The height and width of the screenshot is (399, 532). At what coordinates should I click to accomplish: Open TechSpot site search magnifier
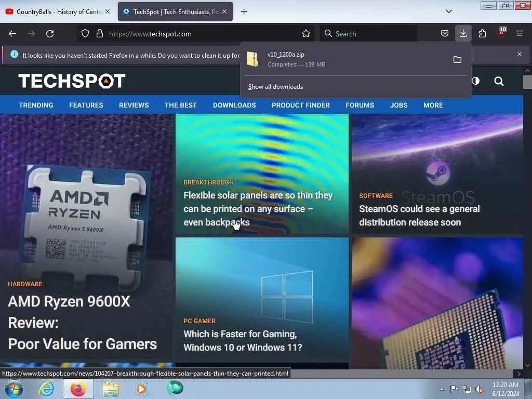[499, 81]
